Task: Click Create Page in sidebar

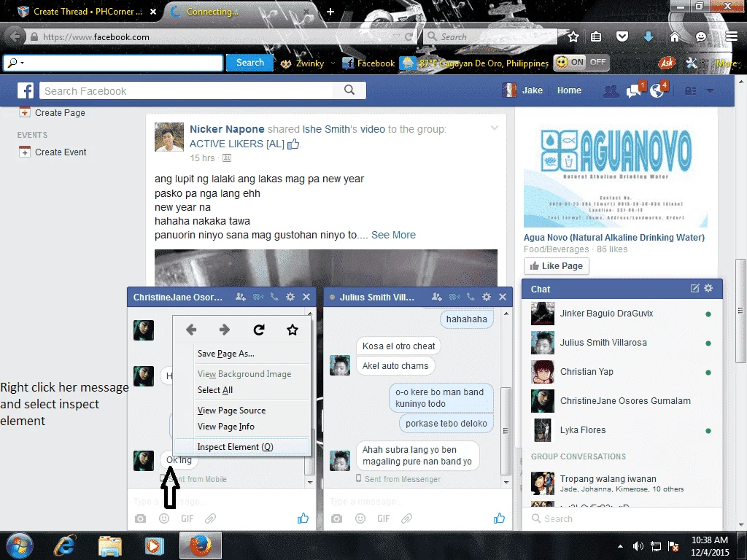Action: point(60,113)
